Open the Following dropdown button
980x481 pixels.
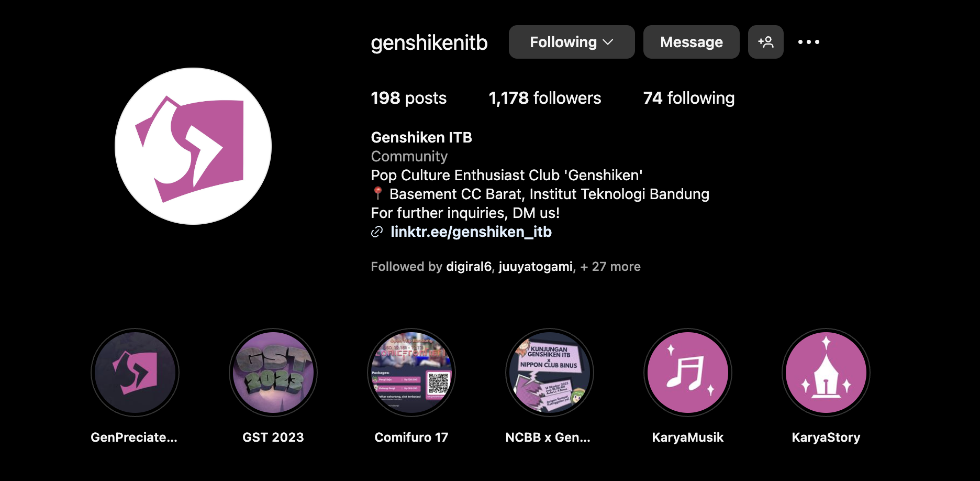click(572, 42)
